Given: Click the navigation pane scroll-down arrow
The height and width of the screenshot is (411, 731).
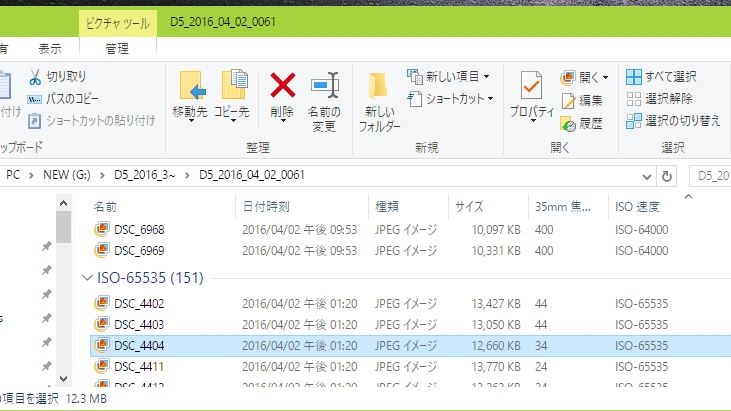Looking at the screenshot, I should click(x=64, y=379).
